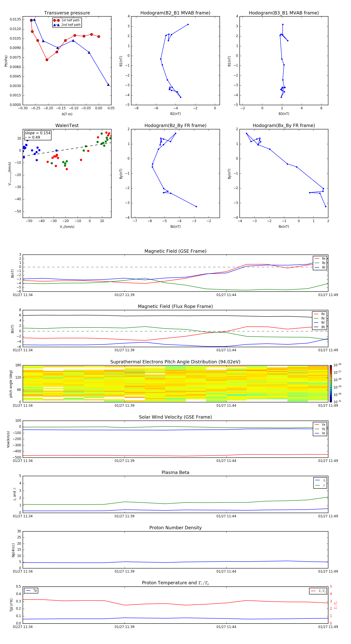Select "By'" in the Flux Rope legend
The height and width of the screenshot is (644, 351).
point(320,318)
